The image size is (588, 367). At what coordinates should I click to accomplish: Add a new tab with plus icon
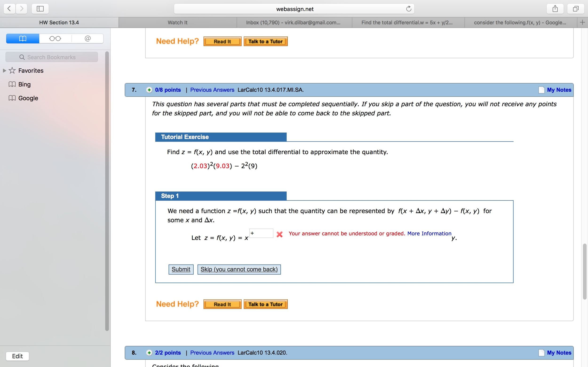pos(582,22)
